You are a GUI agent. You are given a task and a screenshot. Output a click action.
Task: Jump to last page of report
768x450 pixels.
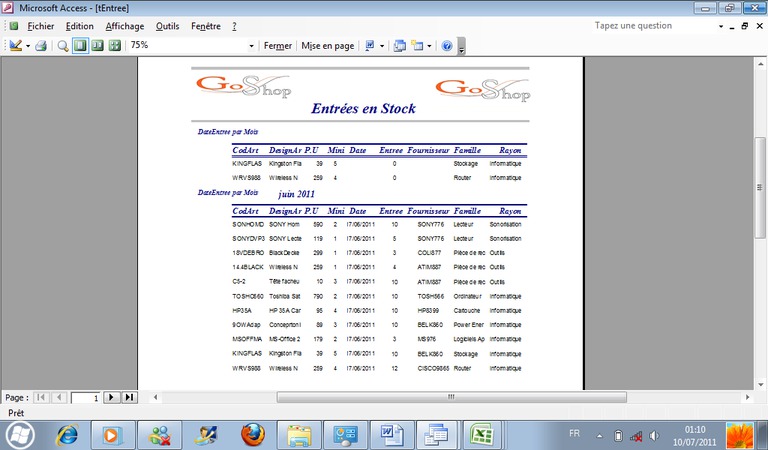(129, 398)
